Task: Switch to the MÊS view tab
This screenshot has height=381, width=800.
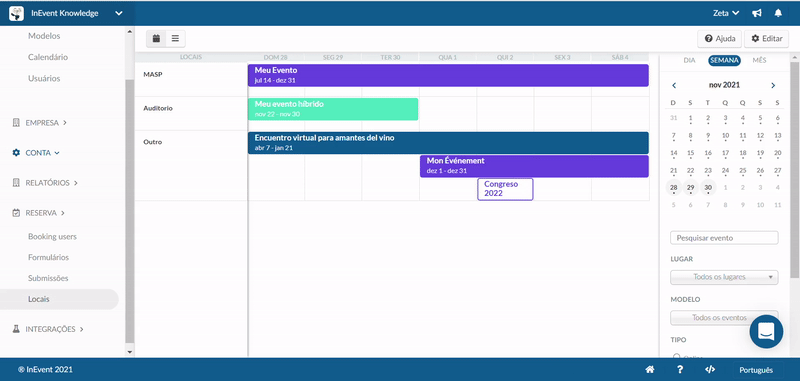Action: click(x=759, y=60)
